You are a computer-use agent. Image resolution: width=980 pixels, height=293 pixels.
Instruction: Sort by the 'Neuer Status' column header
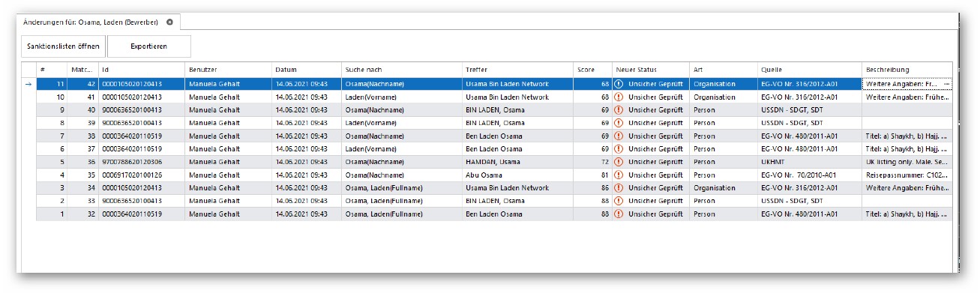tap(651, 70)
